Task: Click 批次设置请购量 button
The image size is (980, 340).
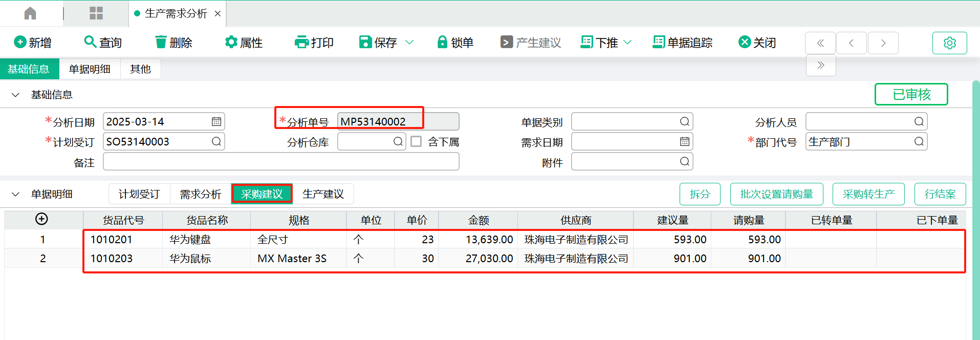Action: (777, 194)
